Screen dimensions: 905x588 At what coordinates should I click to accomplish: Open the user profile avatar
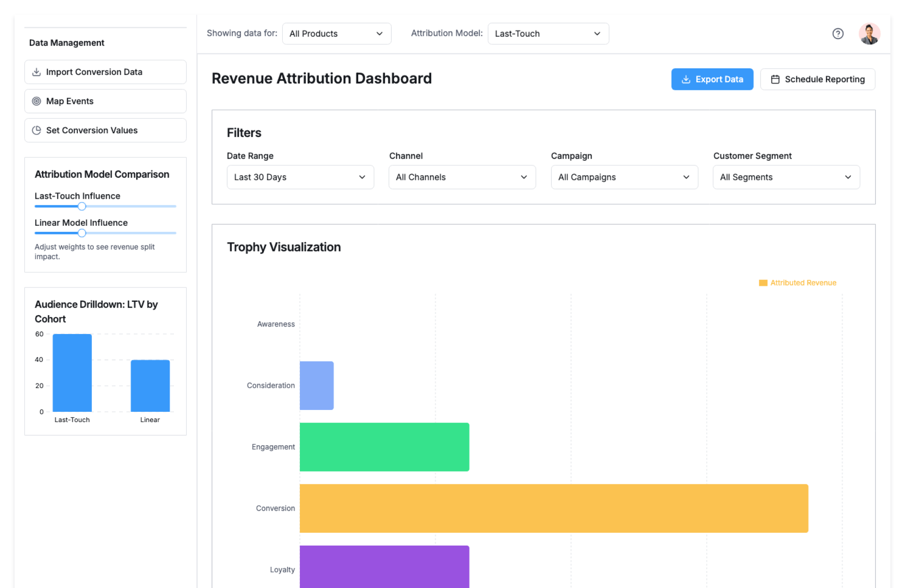pos(869,33)
